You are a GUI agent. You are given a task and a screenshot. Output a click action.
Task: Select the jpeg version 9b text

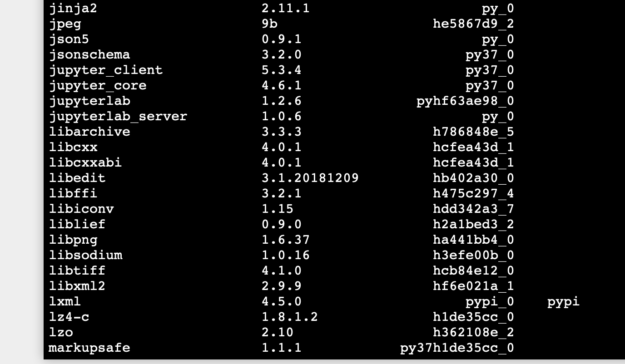tap(269, 24)
